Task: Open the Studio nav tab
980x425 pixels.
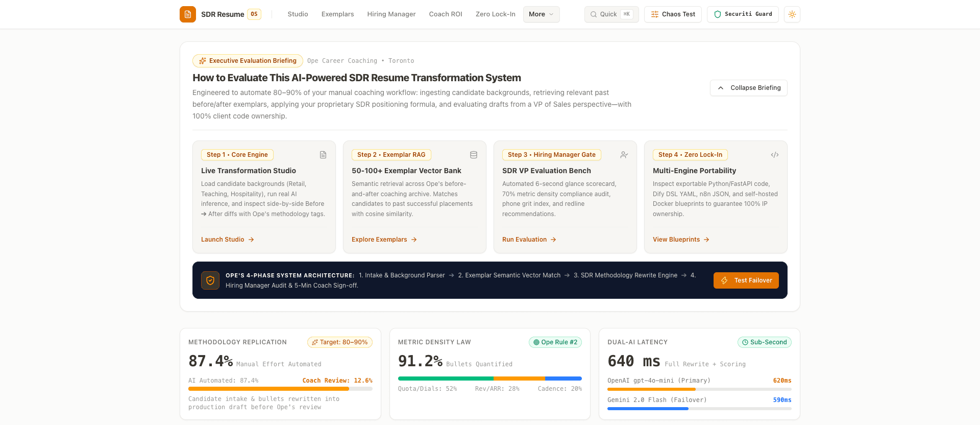Action: (298, 14)
